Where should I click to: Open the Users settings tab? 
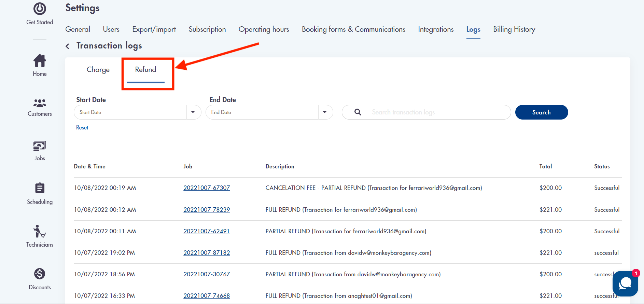[111, 29]
